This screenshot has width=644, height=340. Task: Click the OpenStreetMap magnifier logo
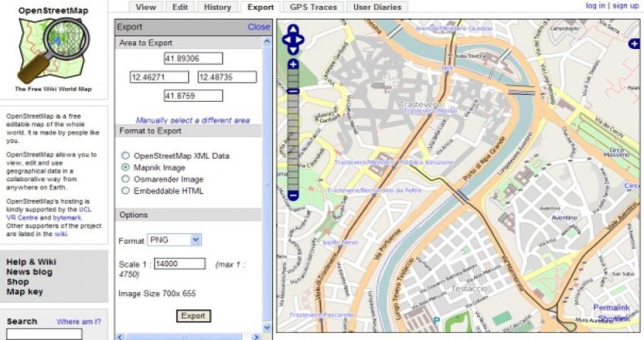(53, 50)
